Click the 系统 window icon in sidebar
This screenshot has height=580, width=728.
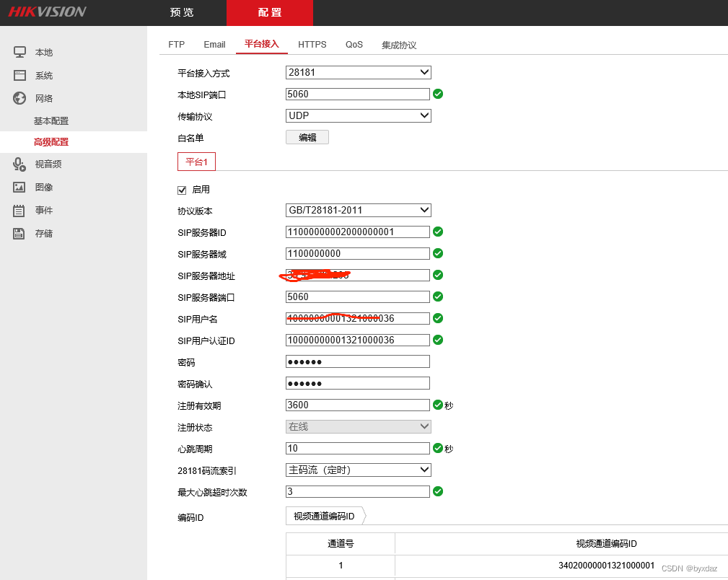19,75
